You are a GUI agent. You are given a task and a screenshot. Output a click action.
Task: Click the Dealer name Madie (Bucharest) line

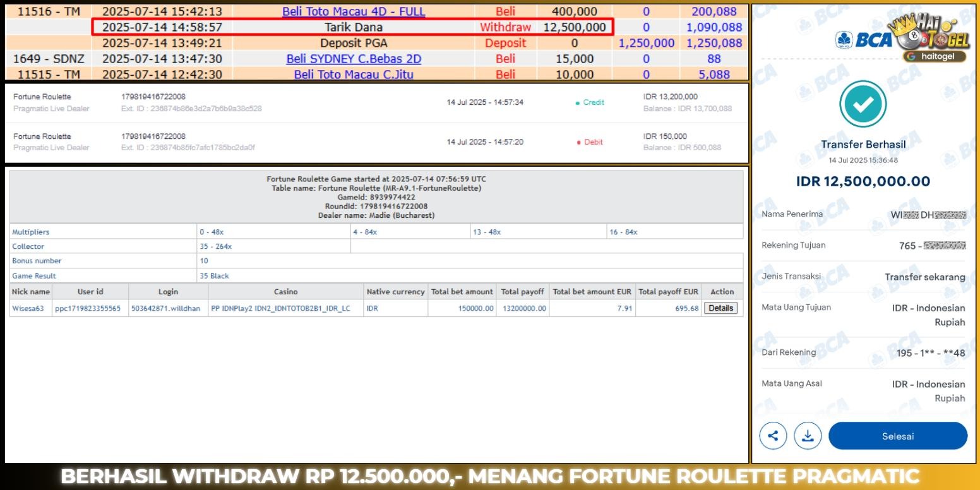click(x=376, y=215)
